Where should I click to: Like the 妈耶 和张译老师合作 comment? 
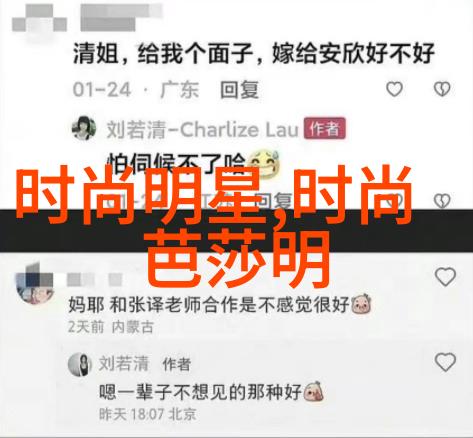click(445, 277)
